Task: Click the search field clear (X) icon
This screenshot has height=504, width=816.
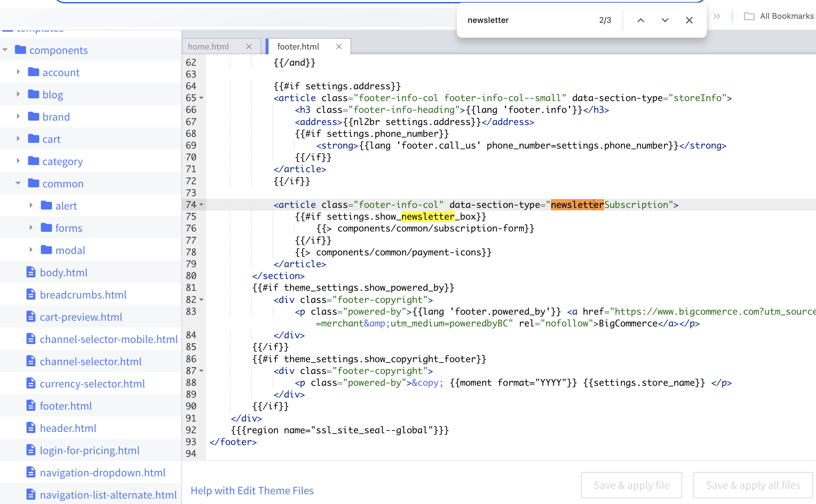Action: pos(690,21)
